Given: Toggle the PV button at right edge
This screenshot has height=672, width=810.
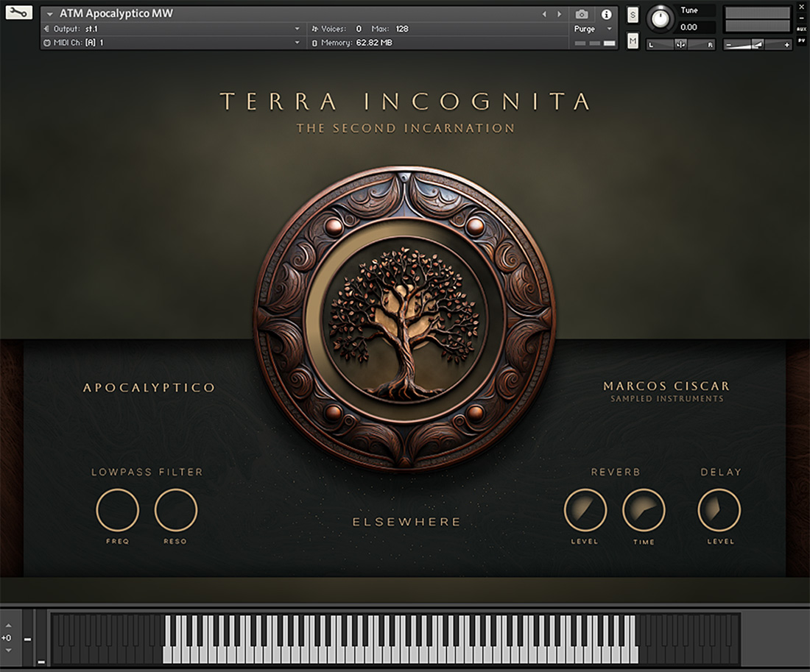Looking at the screenshot, I should 801,40.
